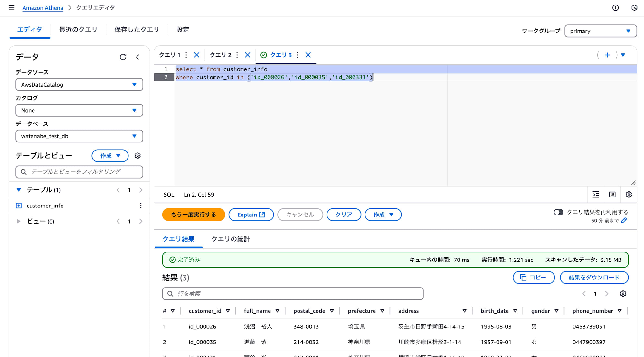
Task: Switch to the エディタ tab
Action: pos(30,30)
